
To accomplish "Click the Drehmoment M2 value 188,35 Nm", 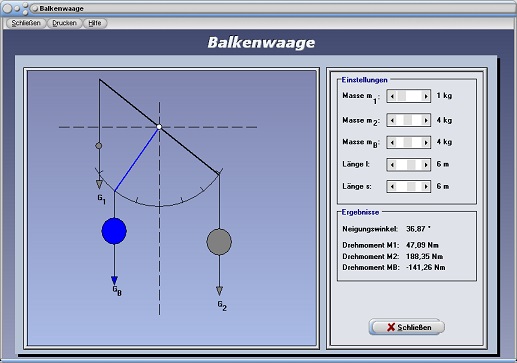I will pyautogui.click(x=424, y=257).
